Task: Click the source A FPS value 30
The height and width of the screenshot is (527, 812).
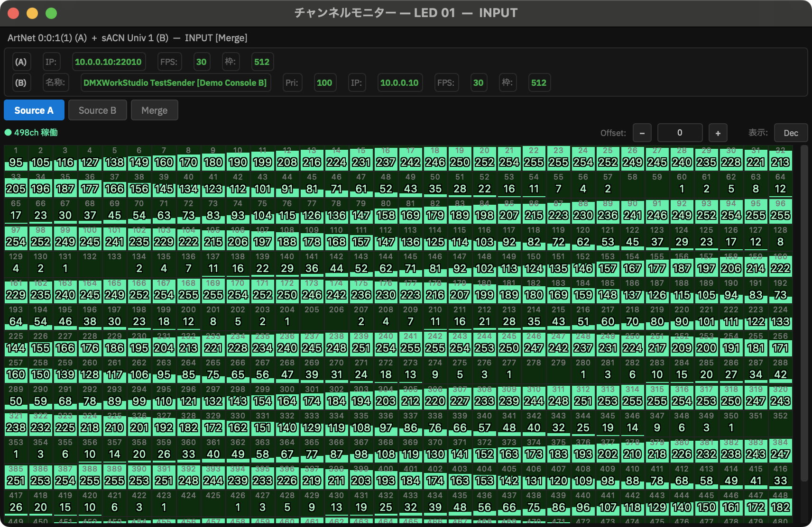Action: coord(201,62)
